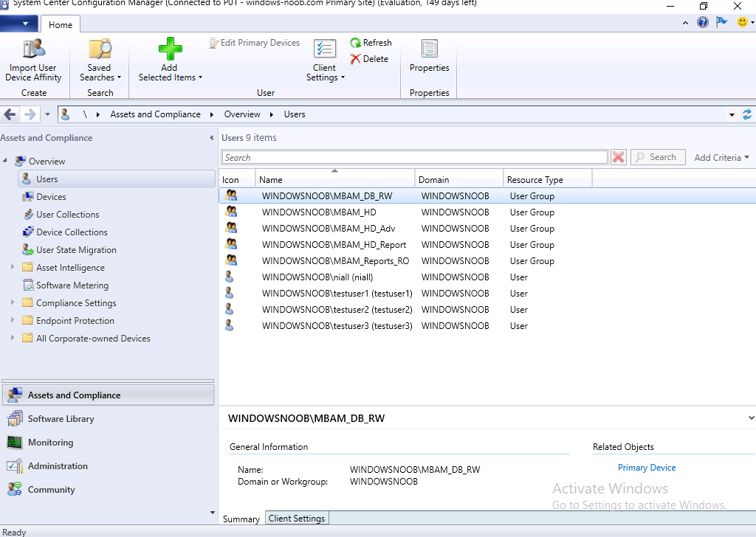Select Users in the navigation tree
Image resolution: width=756 pixels, height=537 pixels.
(116, 179)
